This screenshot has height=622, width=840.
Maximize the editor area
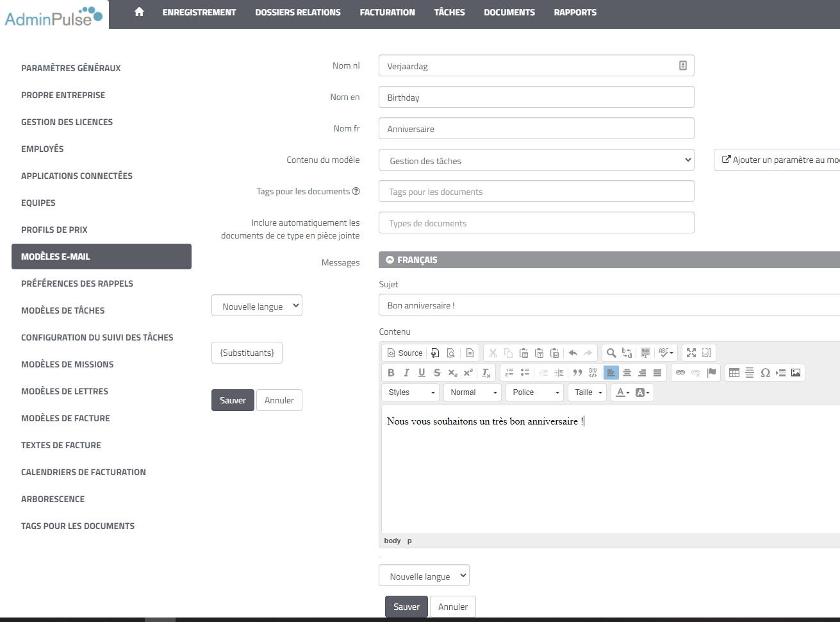pyautogui.click(x=691, y=353)
